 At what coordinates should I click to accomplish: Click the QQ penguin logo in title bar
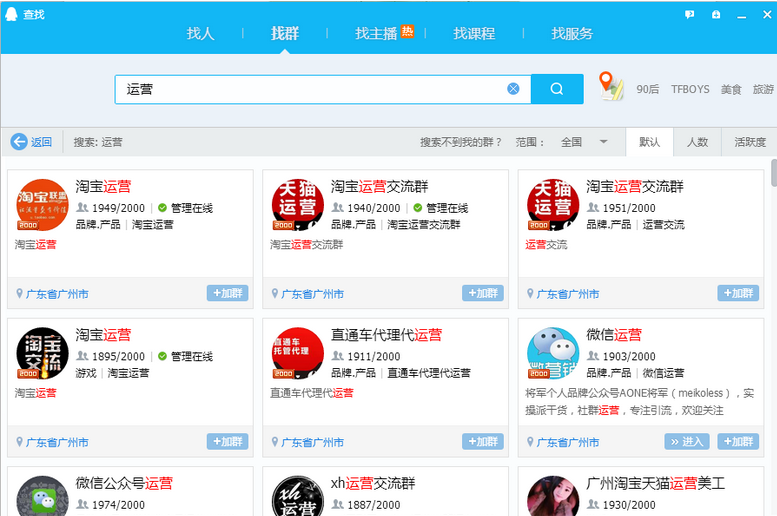pyautogui.click(x=11, y=14)
